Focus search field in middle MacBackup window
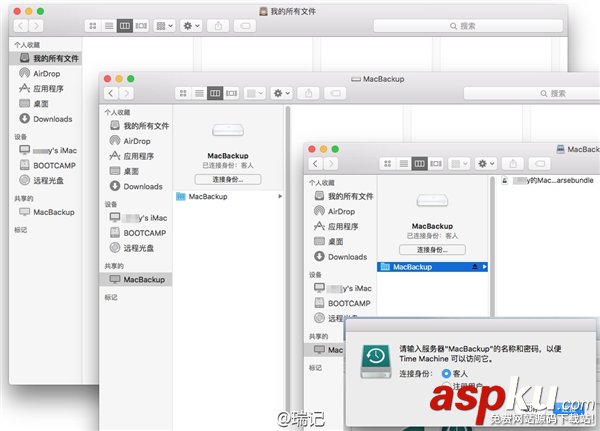This screenshot has height=431, width=600. tap(532, 93)
